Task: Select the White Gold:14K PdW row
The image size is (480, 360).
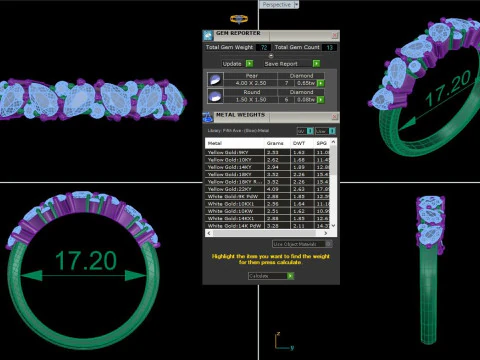Action: click(267, 226)
